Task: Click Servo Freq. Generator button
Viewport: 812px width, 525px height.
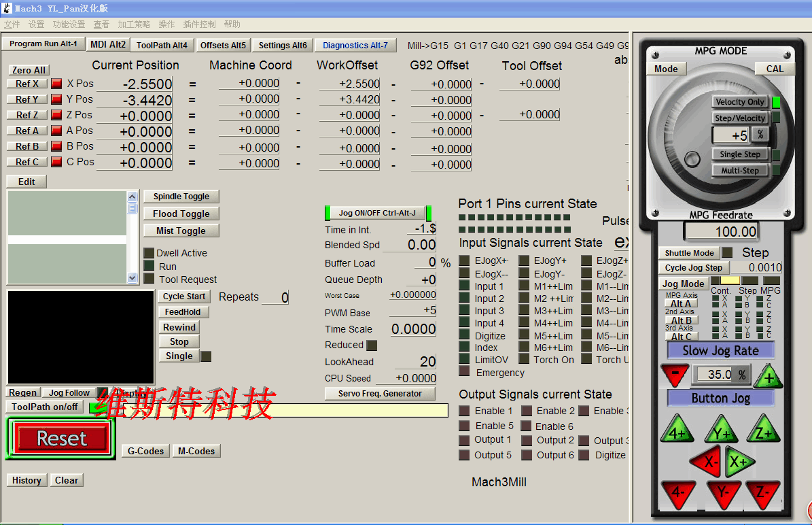Action: click(380, 393)
